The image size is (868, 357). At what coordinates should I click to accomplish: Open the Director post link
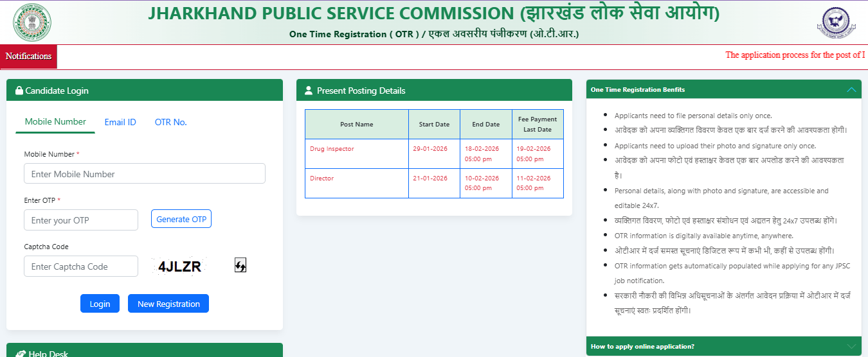click(x=321, y=178)
